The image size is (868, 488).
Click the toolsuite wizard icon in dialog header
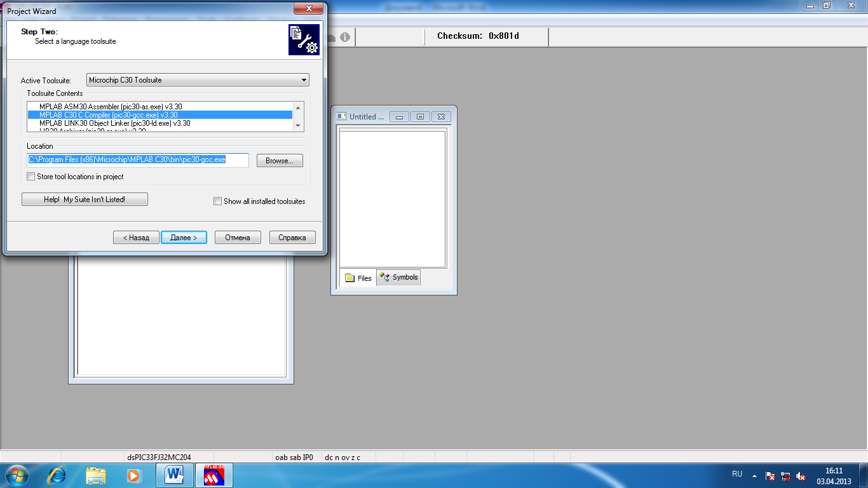[304, 39]
